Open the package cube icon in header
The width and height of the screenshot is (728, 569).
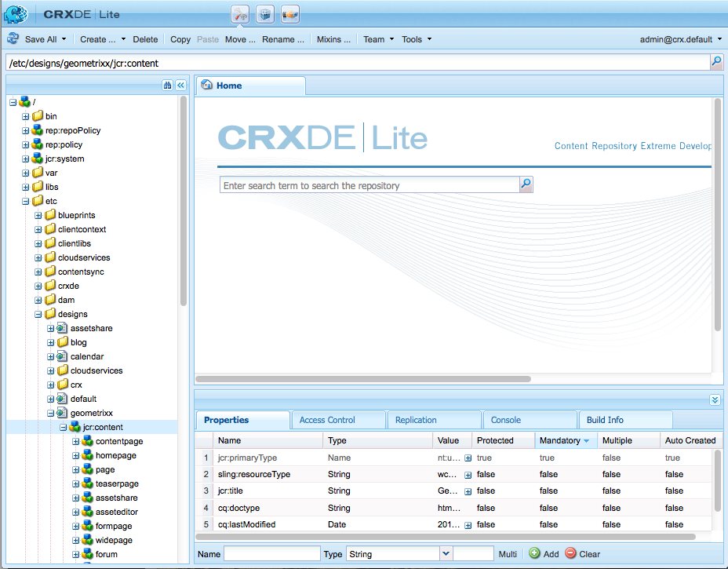point(265,14)
